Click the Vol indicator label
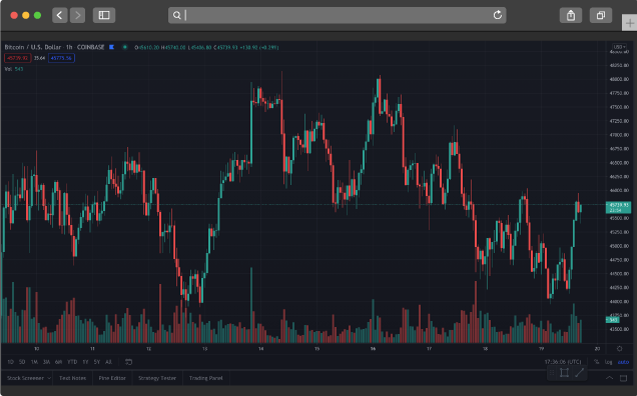Image resolution: width=637 pixels, height=396 pixels. click(9, 69)
